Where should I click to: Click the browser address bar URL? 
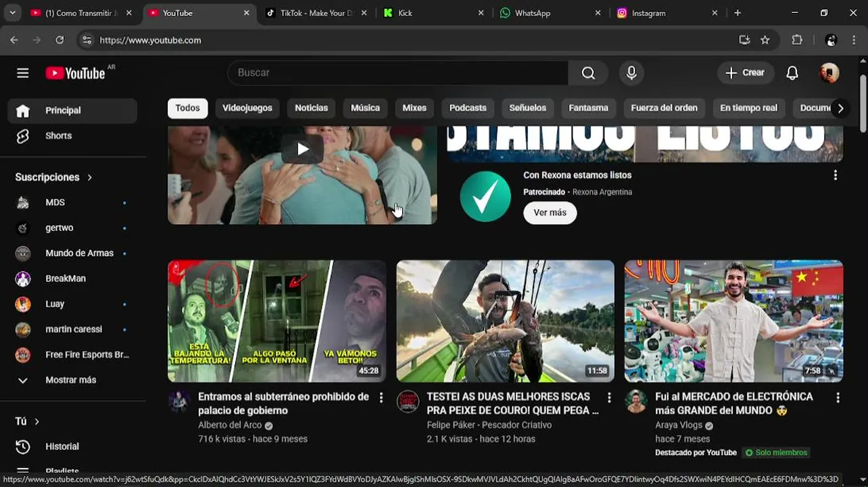150,40
